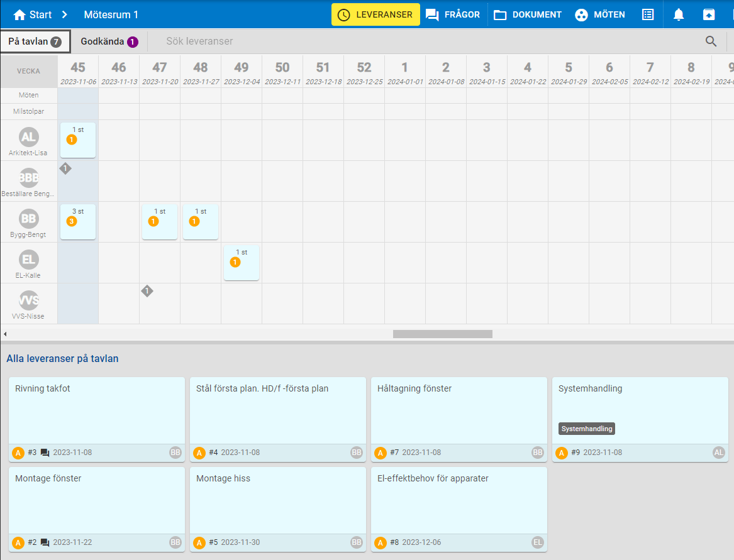This screenshot has width=734, height=560.
Task: Open the Leveranser section
Action: click(375, 14)
